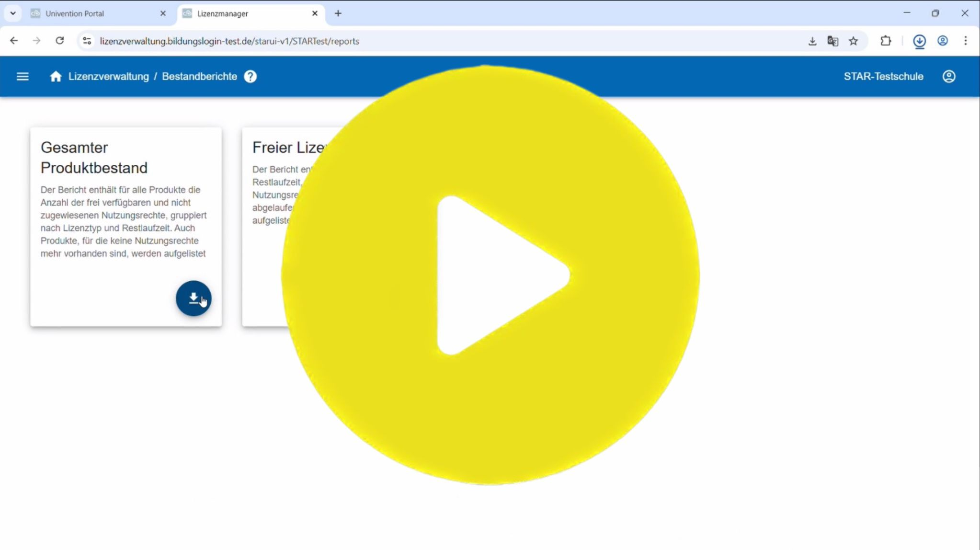Viewport: 980px width, 550px height.
Task: Click the STAR-Testschule school label
Action: (883, 77)
